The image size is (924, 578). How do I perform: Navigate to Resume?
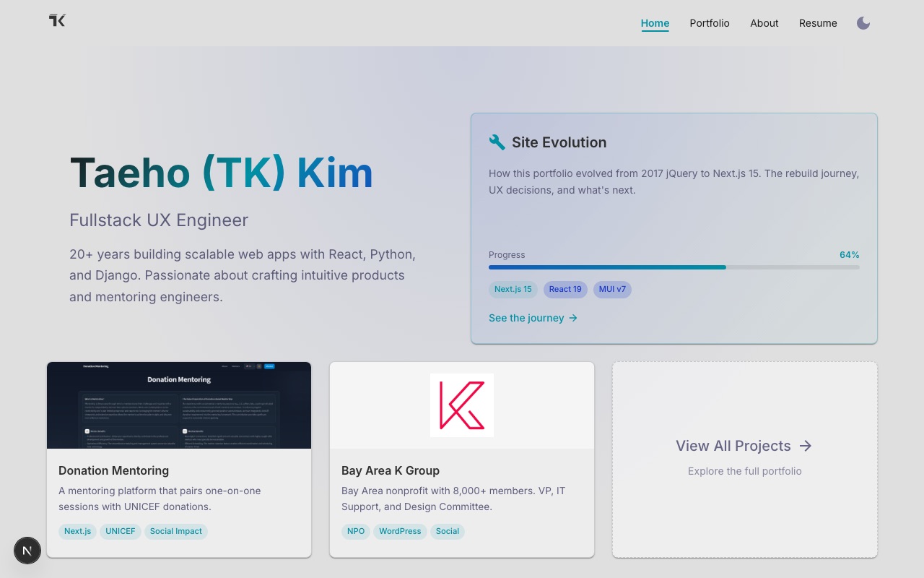(x=818, y=23)
